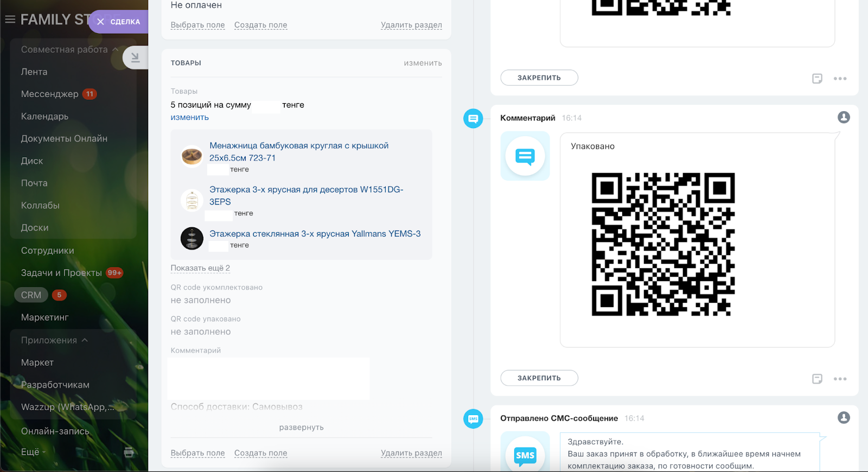Open Календарь in the sidebar
Screen dimensions: 868x472
click(x=44, y=116)
